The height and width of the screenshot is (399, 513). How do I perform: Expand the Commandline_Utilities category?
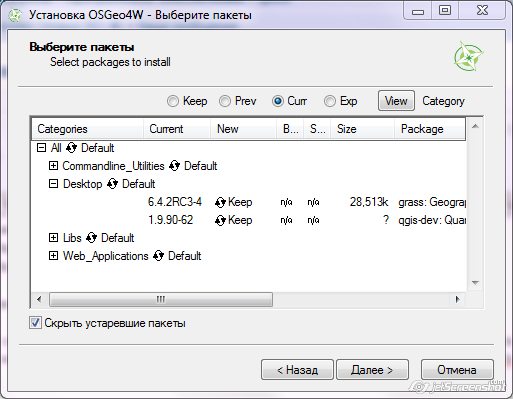pos(53,166)
